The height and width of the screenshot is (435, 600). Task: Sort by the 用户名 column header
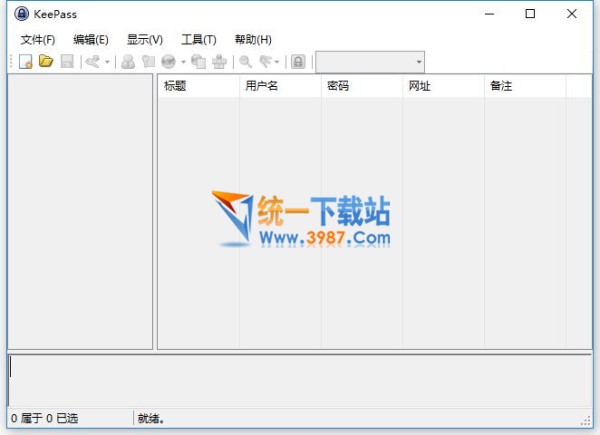coord(280,86)
